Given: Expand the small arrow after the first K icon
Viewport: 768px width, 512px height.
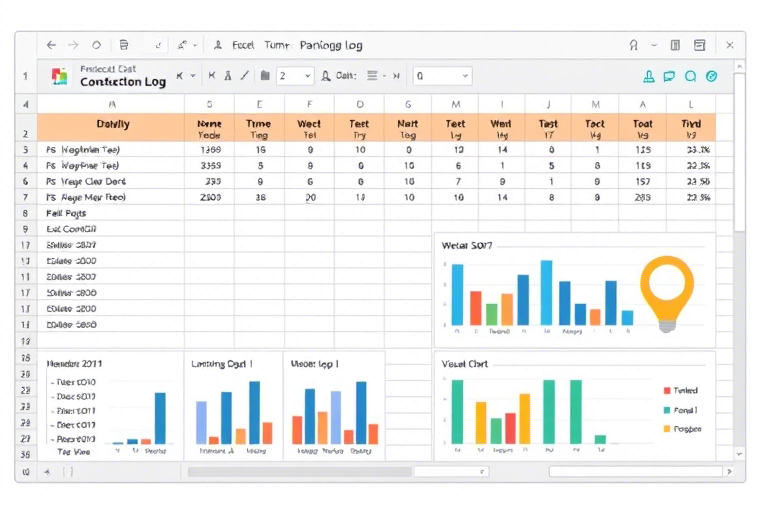Looking at the screenshot, I should click(x=192, y=76).
